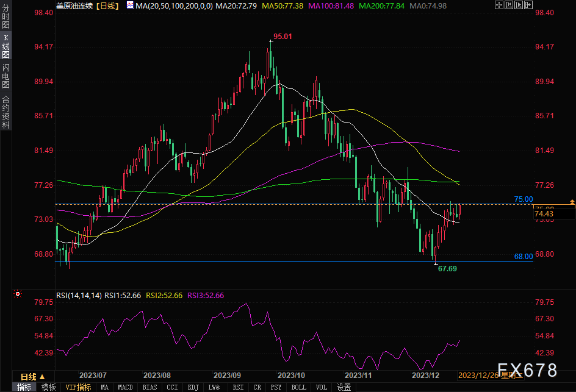Show the VOL indicator
The image size is (576, 392).
(x=322, y=387)
